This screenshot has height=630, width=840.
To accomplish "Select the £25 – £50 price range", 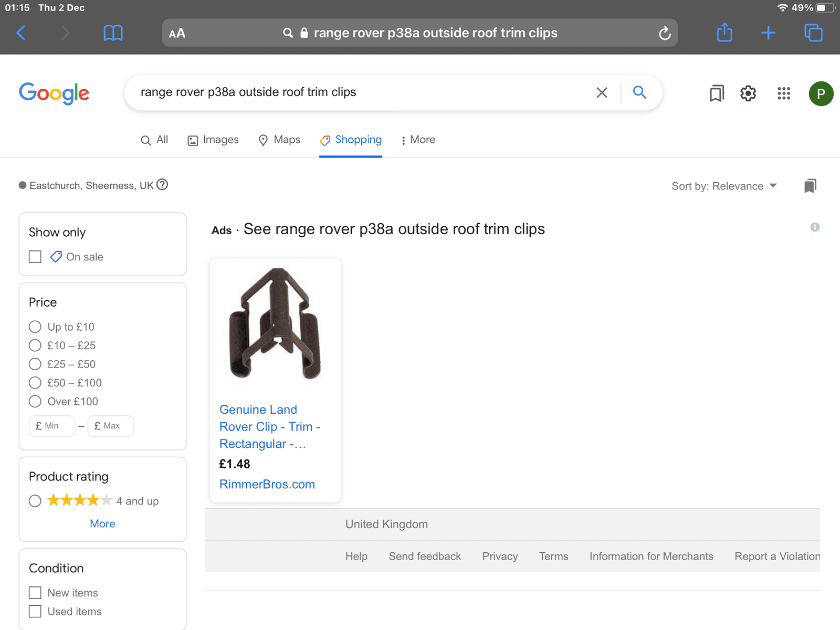I will 35,364.
